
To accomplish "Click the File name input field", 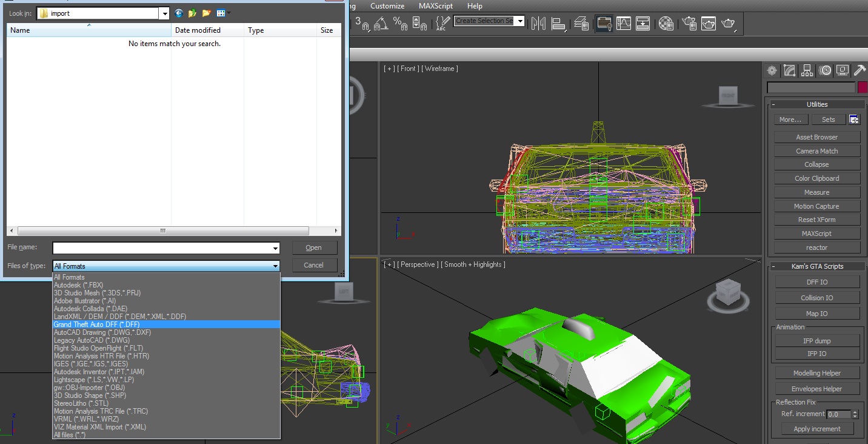I will [x=162, y=247].
